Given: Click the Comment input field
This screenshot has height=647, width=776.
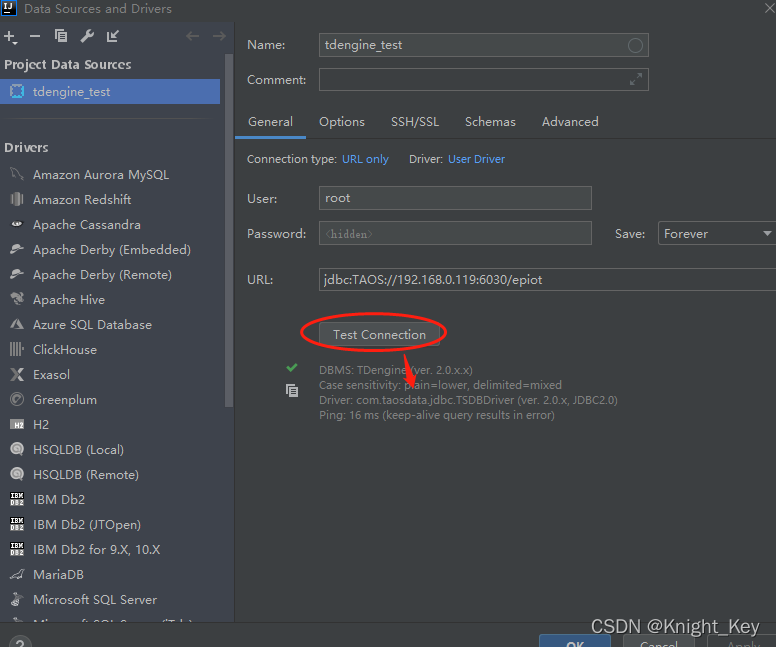Looking at the screenshot, I should [484, 80].
